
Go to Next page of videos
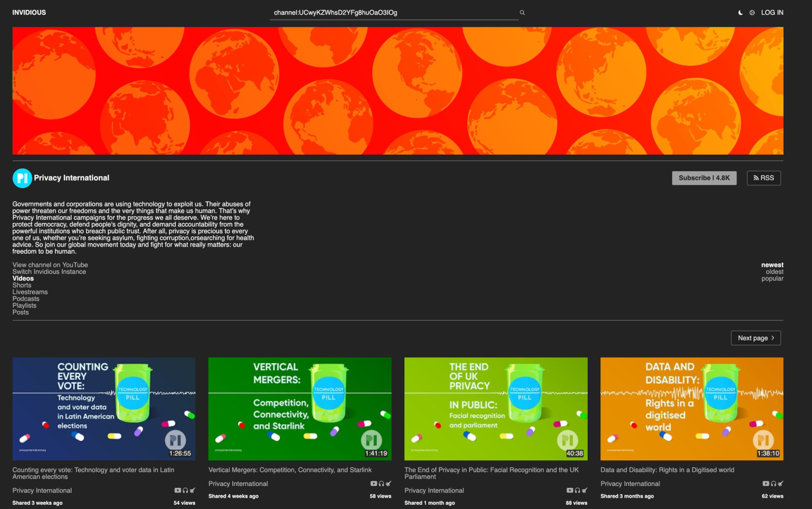pos(755,338)
